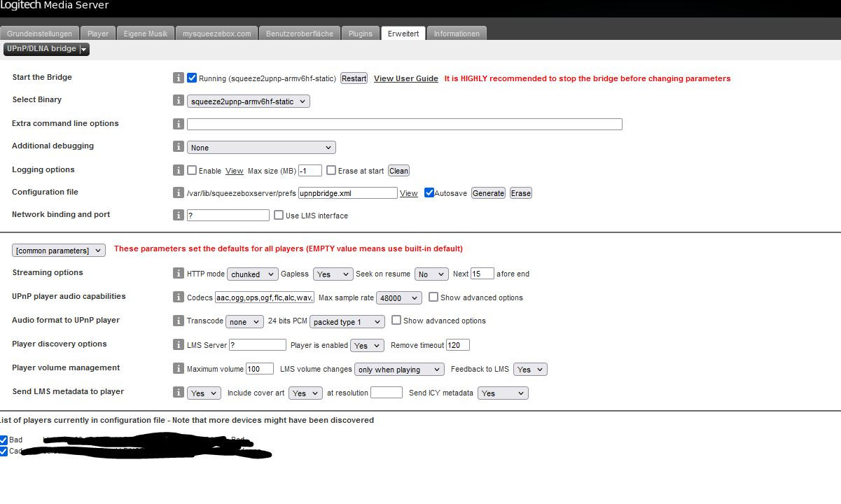
Task: Click Remove timeout input field
Action: [458, 345]
